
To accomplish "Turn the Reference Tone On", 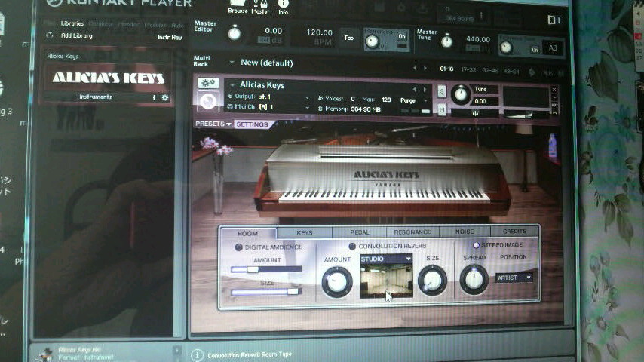I will pos(535,50).
